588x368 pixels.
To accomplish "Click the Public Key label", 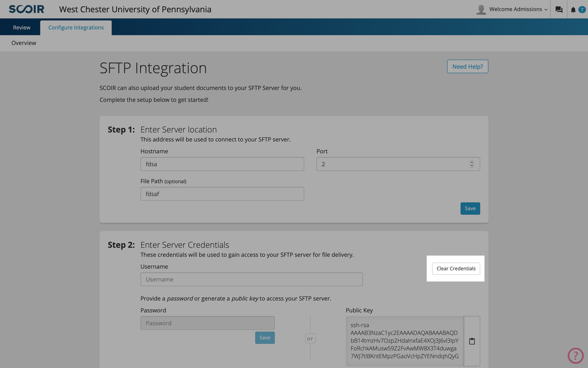I will 359,310.
